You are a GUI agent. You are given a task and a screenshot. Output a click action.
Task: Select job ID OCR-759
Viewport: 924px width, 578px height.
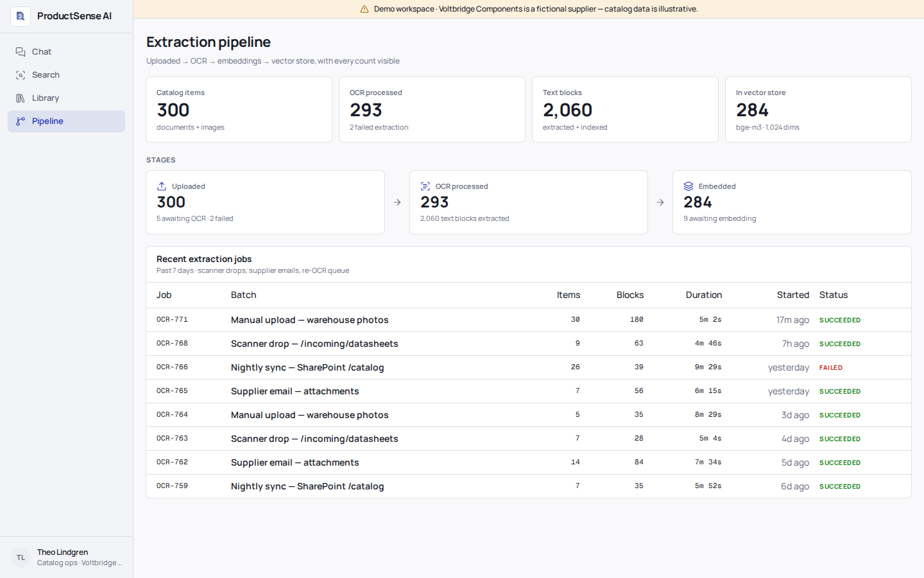tap(172, 486)
